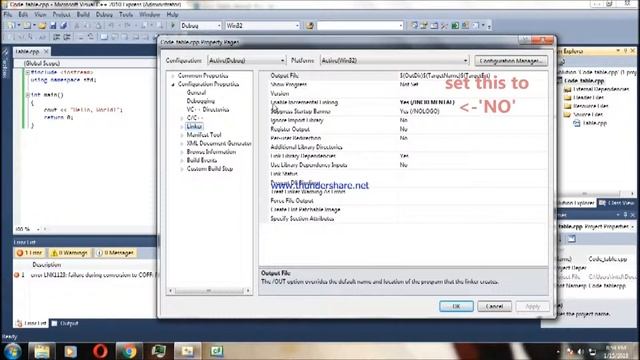Click the find combo box in toolbar
640x360 pixels.
click(360, 26)
